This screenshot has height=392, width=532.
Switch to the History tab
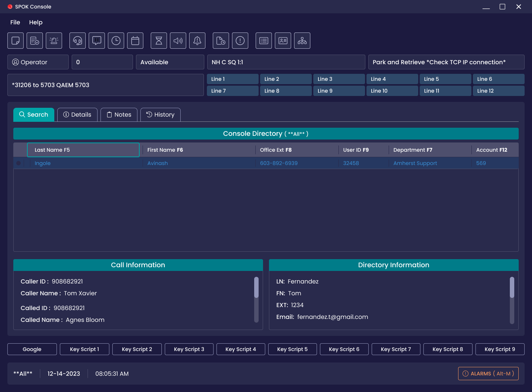pyautogui.click(x=160, y=115)
